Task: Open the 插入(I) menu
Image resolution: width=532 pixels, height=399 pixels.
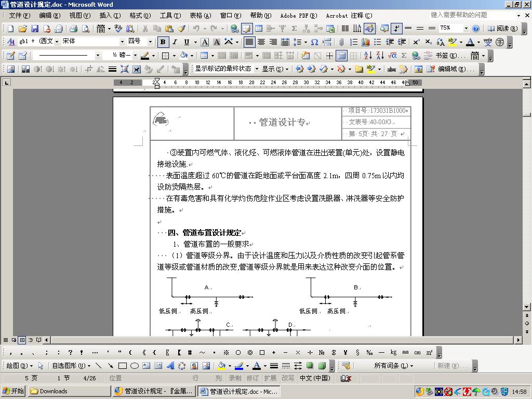Action: pyautogui.click(x=110, y=16)
